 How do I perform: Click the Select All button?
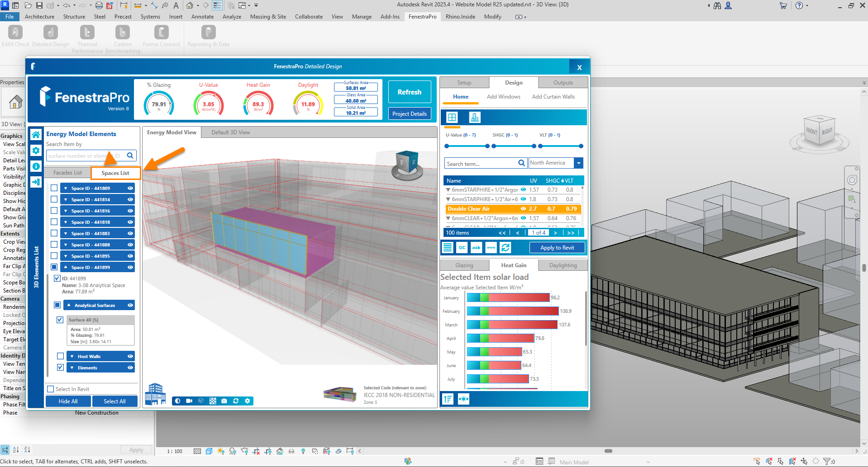(114, 401)
